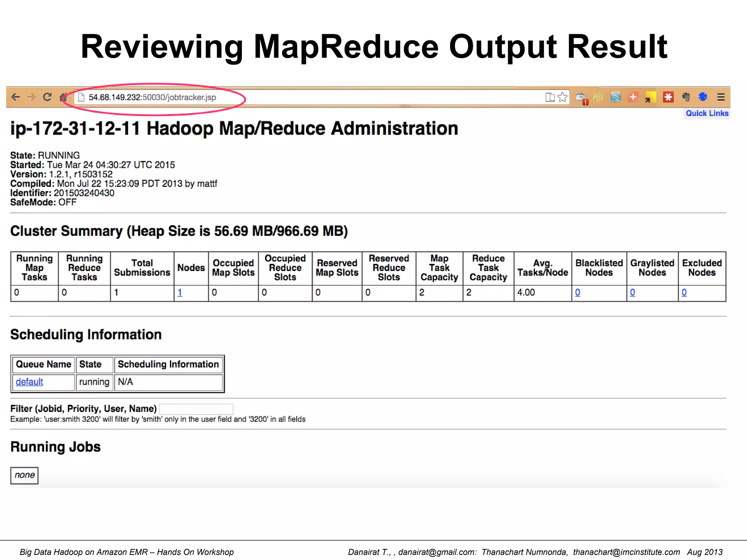Open the Chrome hamburger menu
The height and width of the screenshot is (560, 747).
pos(721,97)
